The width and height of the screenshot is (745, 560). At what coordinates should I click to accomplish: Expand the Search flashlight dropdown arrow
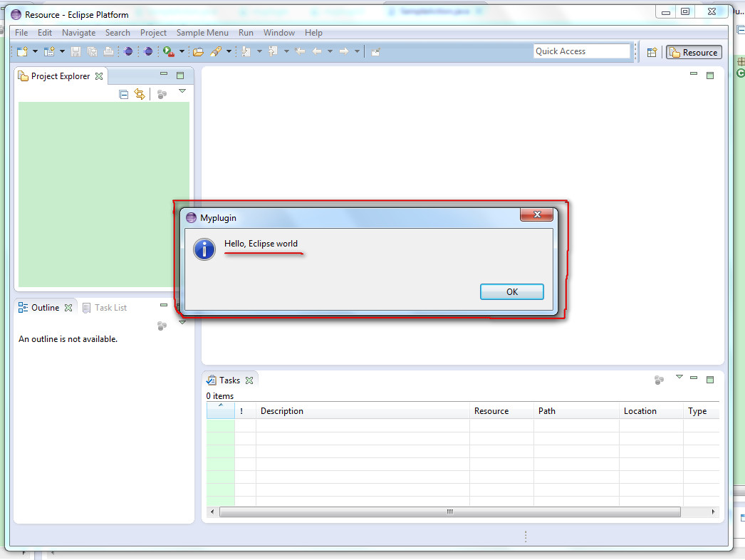[229, 51]
